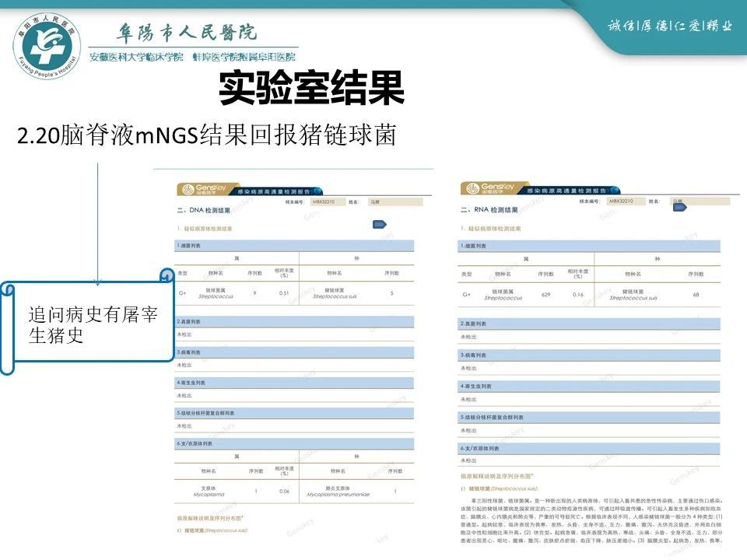
Task: Click 病原解释说明及序列分布图 in the DNA report
Action: coord(210,518)
